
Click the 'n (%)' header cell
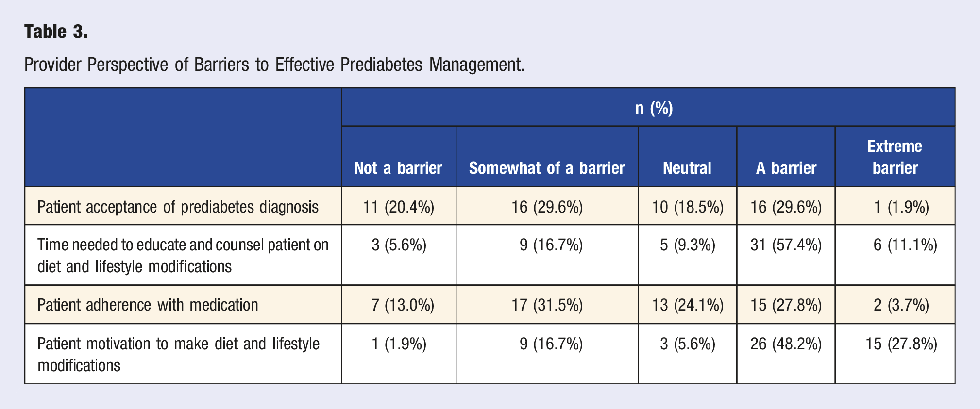tap(654, 107)
